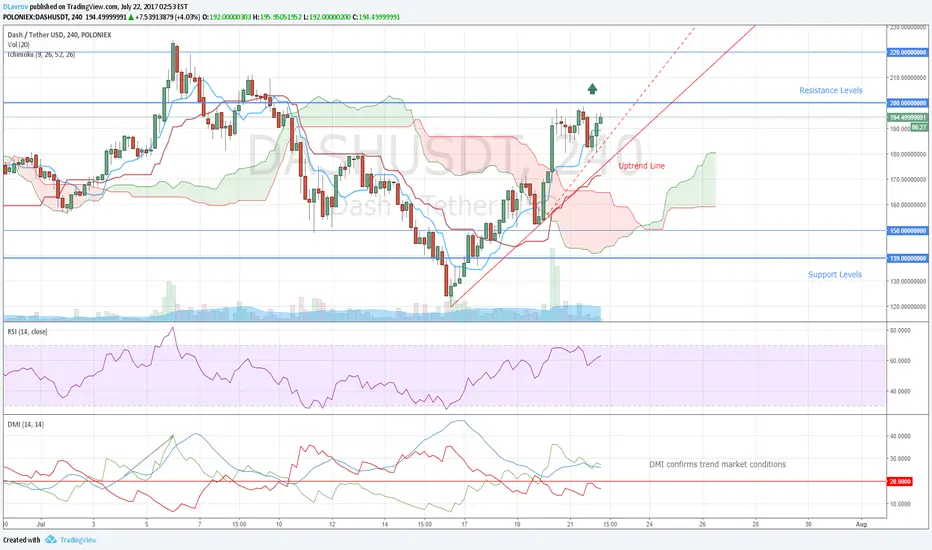Select the +7.53913879 (+4.03%) change value
This screenshot has width=932, height=550.
[168, 17]
